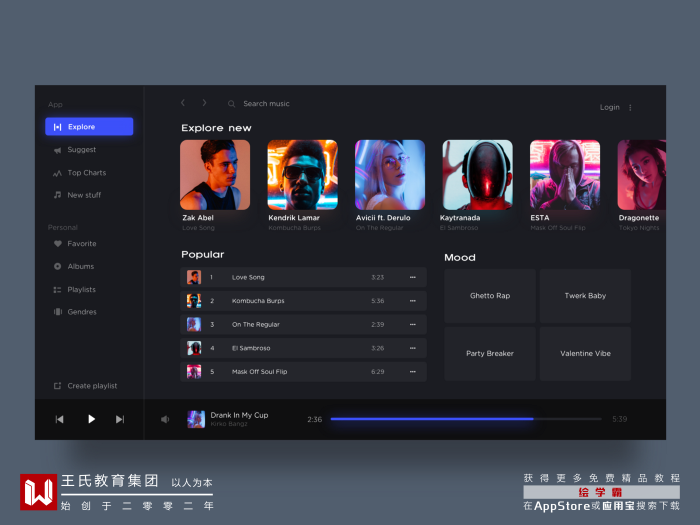The width and height of the screenshot is (700, 525).
Task: Click the El Sambroso row thumbnail
Action: coord(194,348)
